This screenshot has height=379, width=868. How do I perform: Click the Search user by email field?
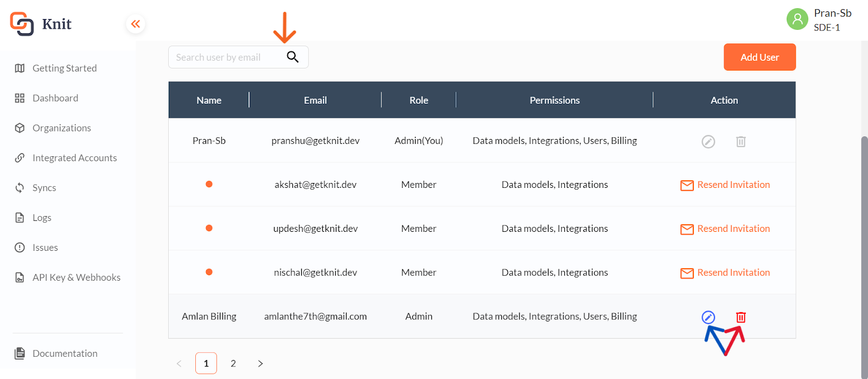click(x=225, y=58)
